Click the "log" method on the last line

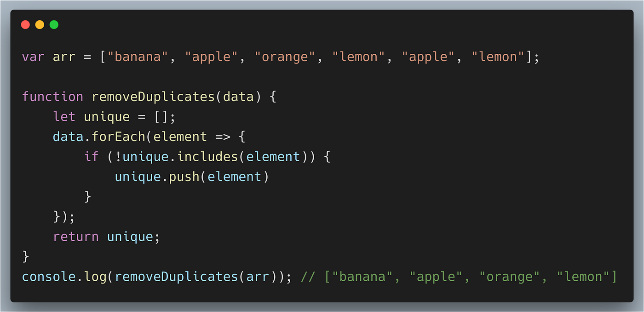click(x=95, y=277)
